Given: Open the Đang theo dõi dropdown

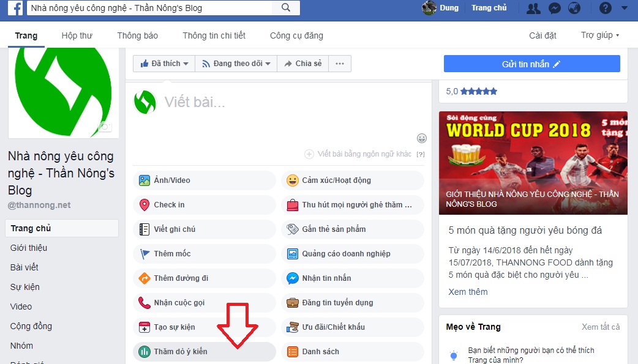Looking at the screenshot, I should tap(236, 64).
